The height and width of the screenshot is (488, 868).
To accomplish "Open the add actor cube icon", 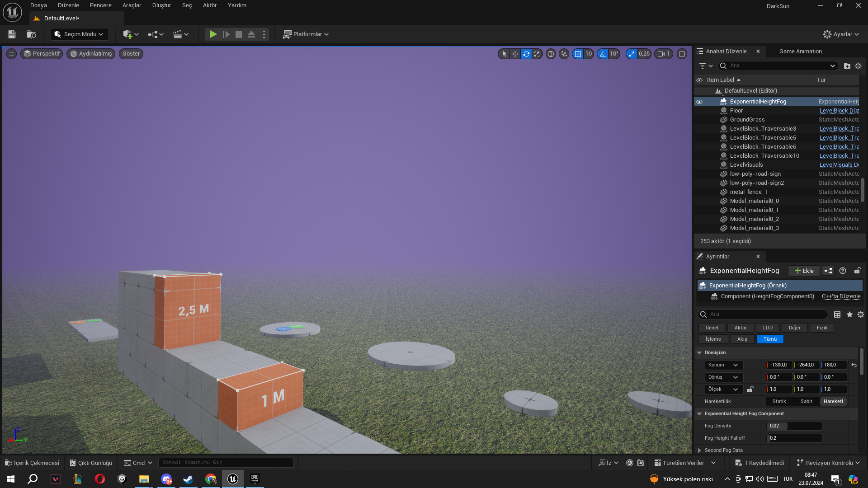I will (128, 34).
